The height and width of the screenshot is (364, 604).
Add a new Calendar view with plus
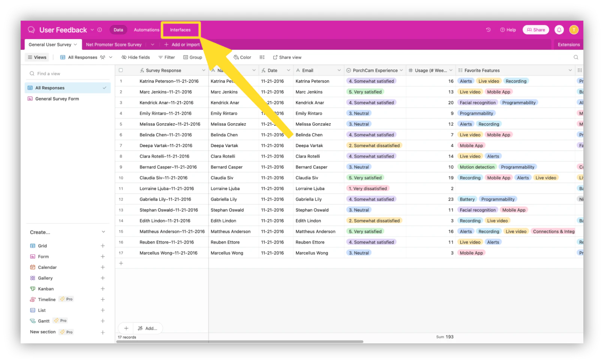pyautogui.click(x=103, y=267)
